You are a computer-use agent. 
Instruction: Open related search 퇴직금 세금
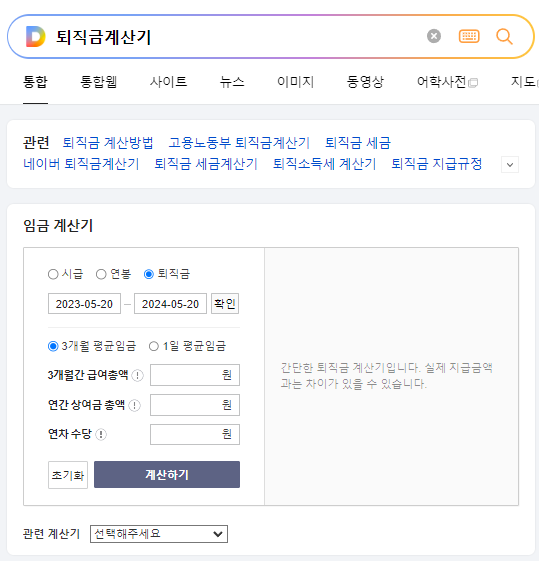pyautogui.click(x=358, y=143)
